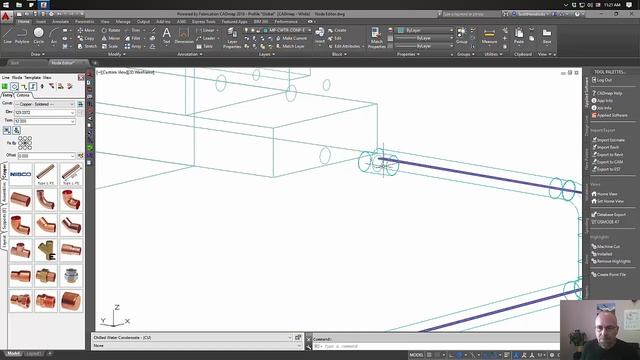Switch to the Manage ribbon tab
The image size is (640, 360).
(x=123, y=22)
